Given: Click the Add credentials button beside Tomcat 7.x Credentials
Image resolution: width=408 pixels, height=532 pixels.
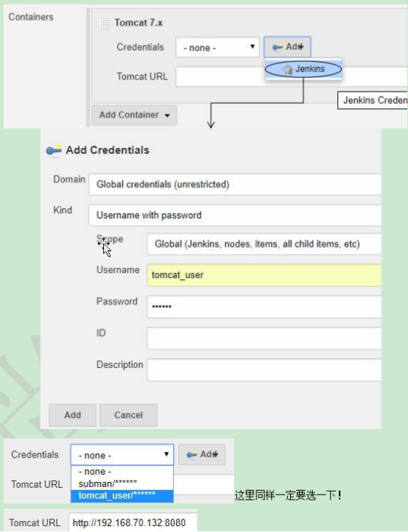Looking at the screenshot, I should [287, 47].
